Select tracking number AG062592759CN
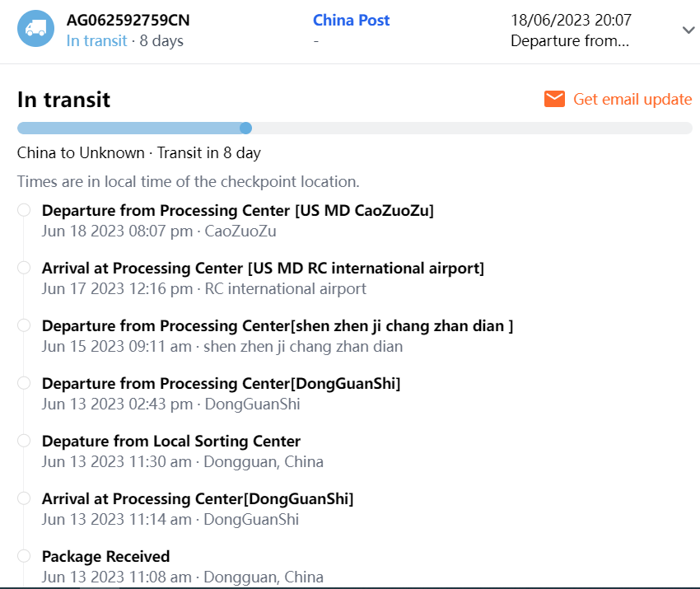 [128, 20]
